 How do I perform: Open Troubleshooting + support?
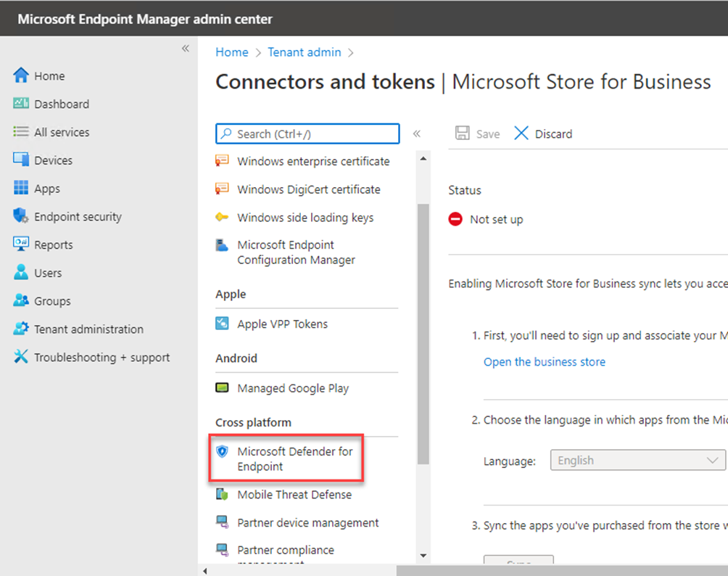click(102, 357)
